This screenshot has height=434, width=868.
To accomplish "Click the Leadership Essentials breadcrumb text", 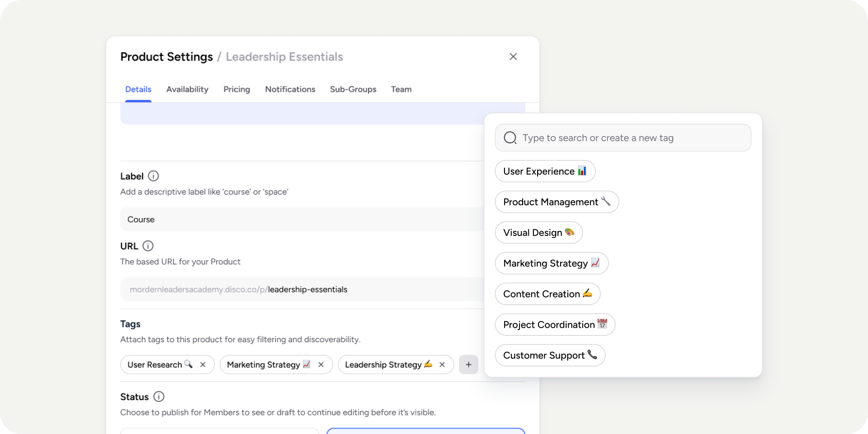I will coord(284,57).
